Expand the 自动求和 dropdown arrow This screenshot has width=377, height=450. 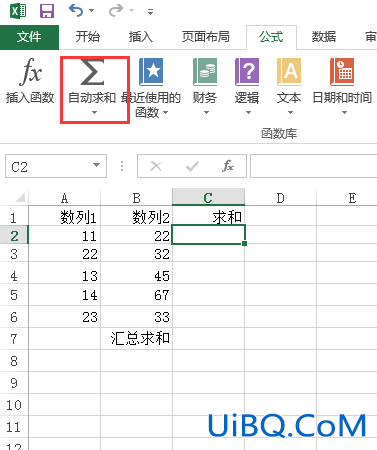click(x=95, y=113)
